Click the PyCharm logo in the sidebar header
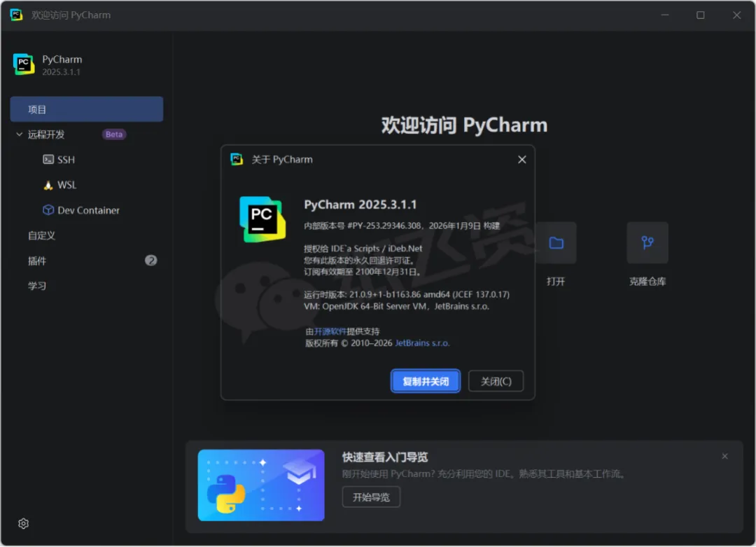Image resolution: width=756 pixels, height=547 pixels. (24, 64)
